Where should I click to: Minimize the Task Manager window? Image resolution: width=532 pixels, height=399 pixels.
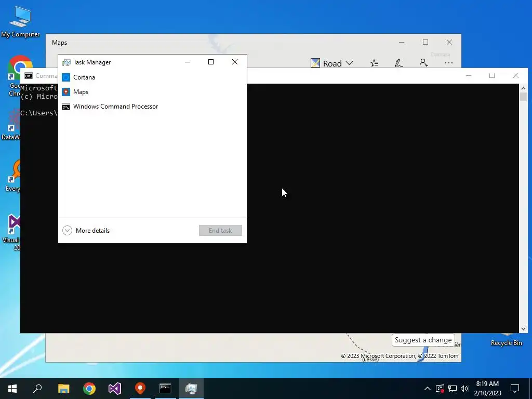(187, 62)
